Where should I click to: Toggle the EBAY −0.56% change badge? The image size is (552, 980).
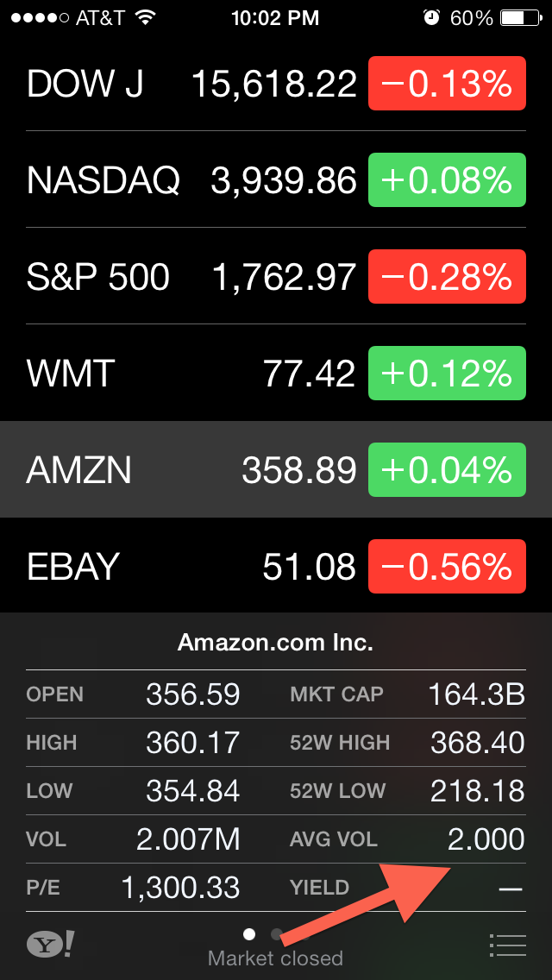coord(447,567)
